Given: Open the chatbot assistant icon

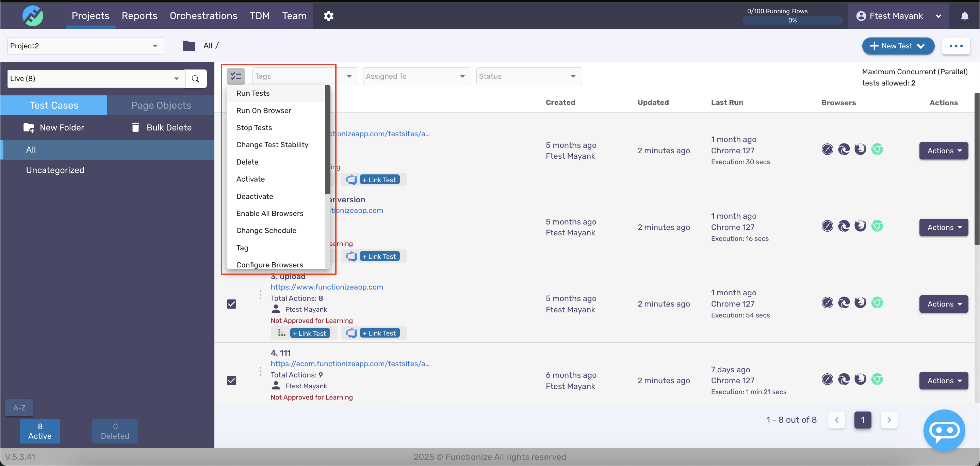Looking at the screenshot, I should click(944, 430).
